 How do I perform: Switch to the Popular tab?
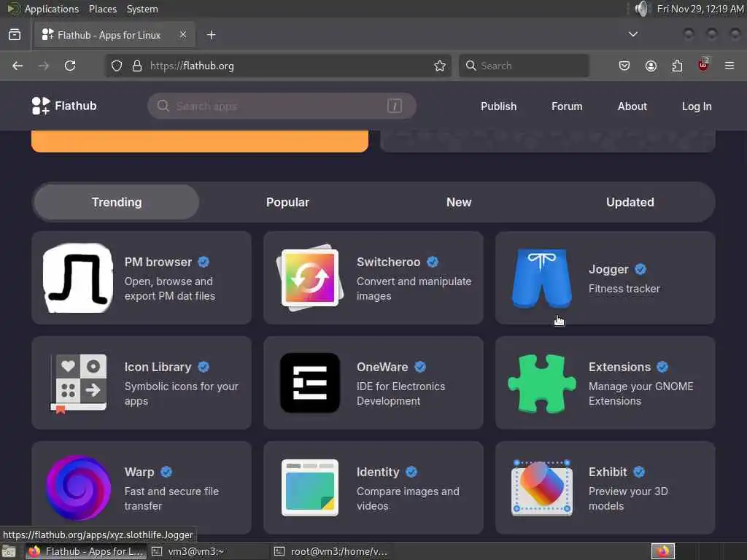click(287, 203)
